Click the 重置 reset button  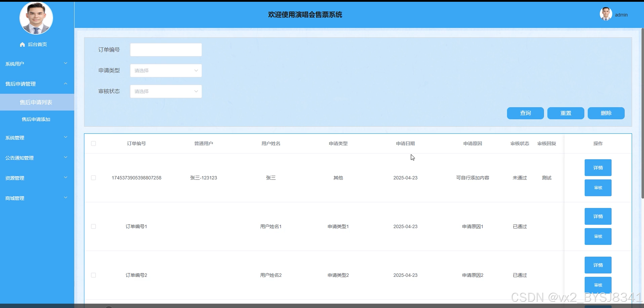pos(565,113)
